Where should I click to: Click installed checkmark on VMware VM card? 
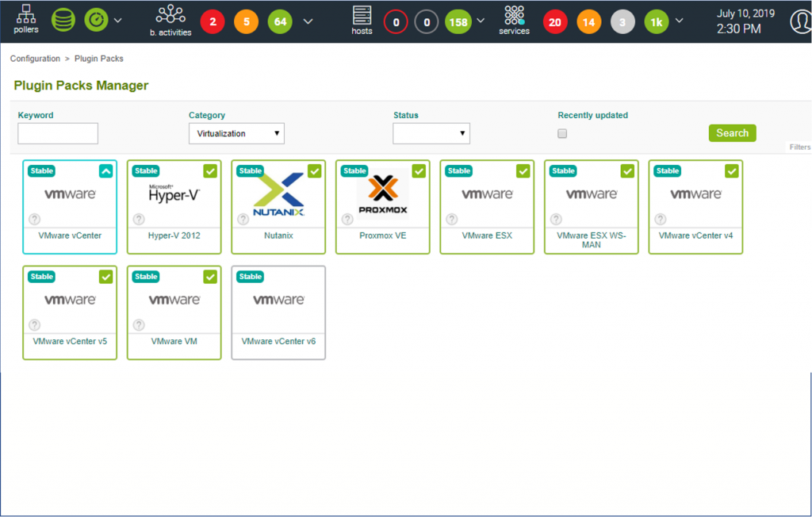210,277
